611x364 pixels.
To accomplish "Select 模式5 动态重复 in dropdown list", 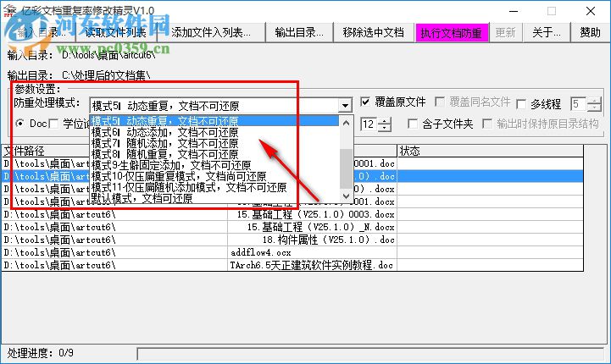I will [x=214, y=121].
